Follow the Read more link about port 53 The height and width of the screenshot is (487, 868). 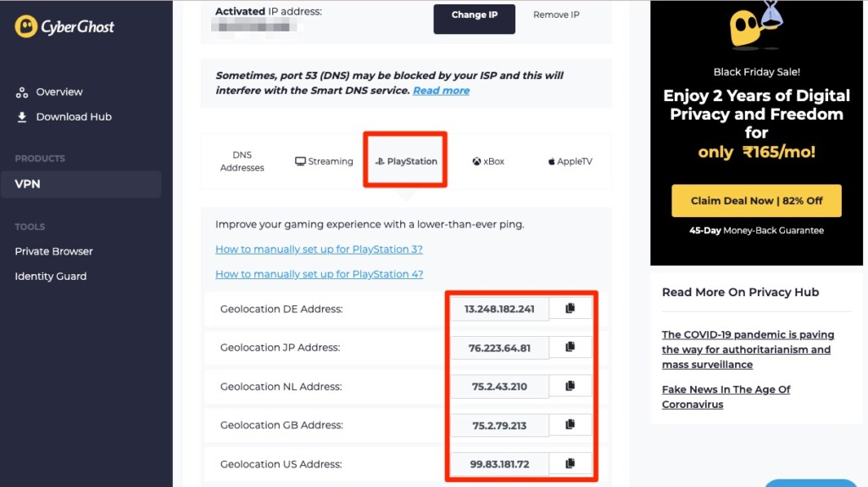(441, 90)
